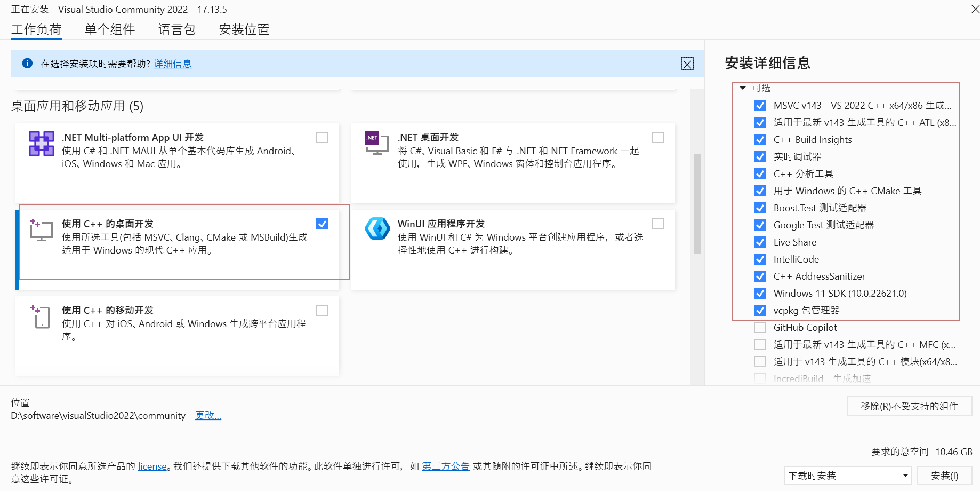Switch to the 语言包 tab
This screenshot has width=980, height=491.
coord(177,29)
